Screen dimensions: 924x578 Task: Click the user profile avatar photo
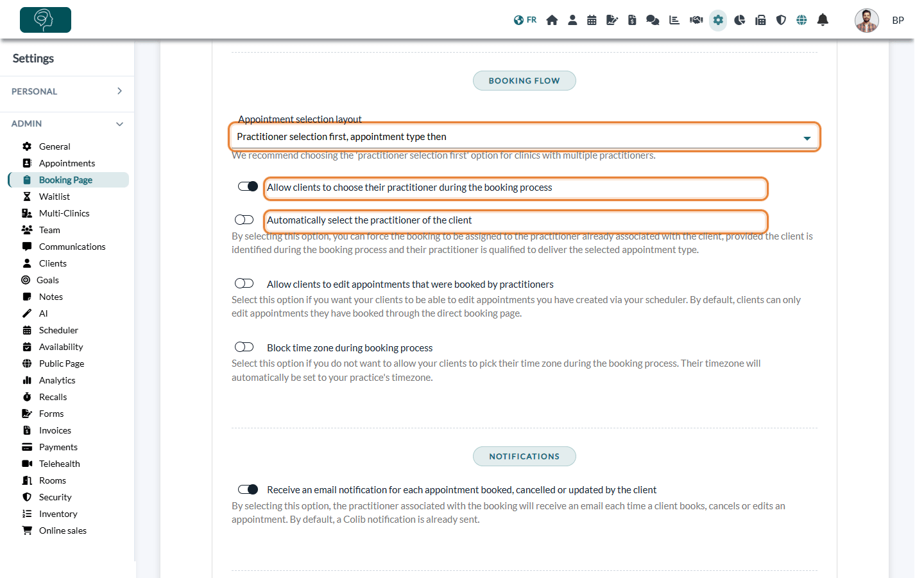click(x=866, y=21)
